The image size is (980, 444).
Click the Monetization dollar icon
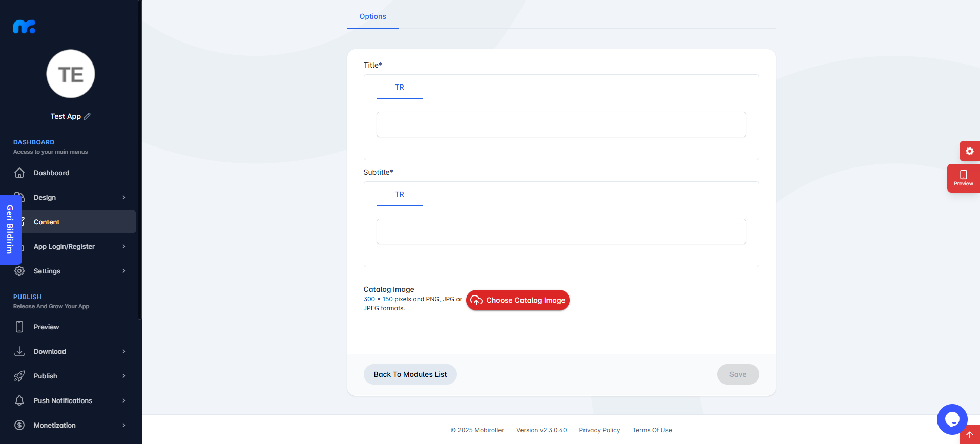[19, 425]
